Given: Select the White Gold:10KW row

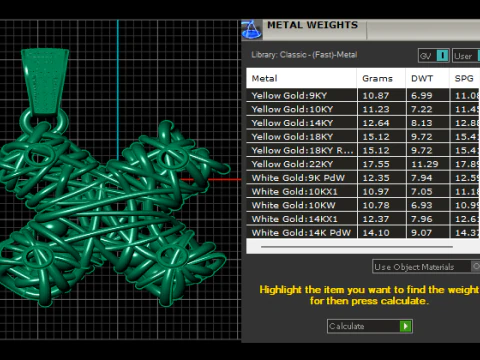Looking at the screenshot, I should (x=363, y=205).
